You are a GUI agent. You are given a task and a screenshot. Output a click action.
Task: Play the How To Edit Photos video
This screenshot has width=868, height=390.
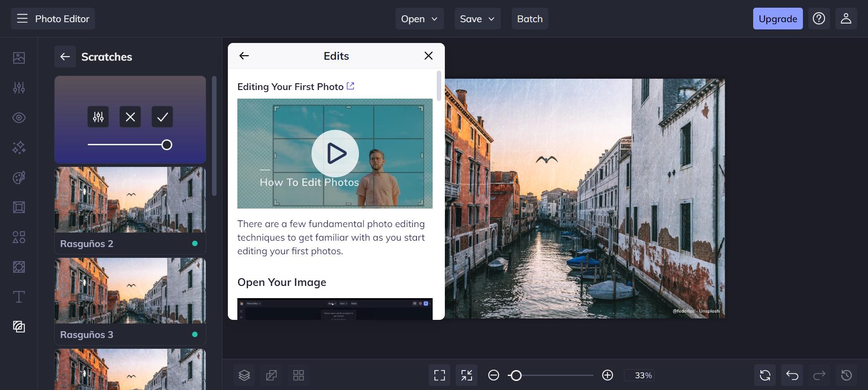pyautogui.click(x=335, y=153)
